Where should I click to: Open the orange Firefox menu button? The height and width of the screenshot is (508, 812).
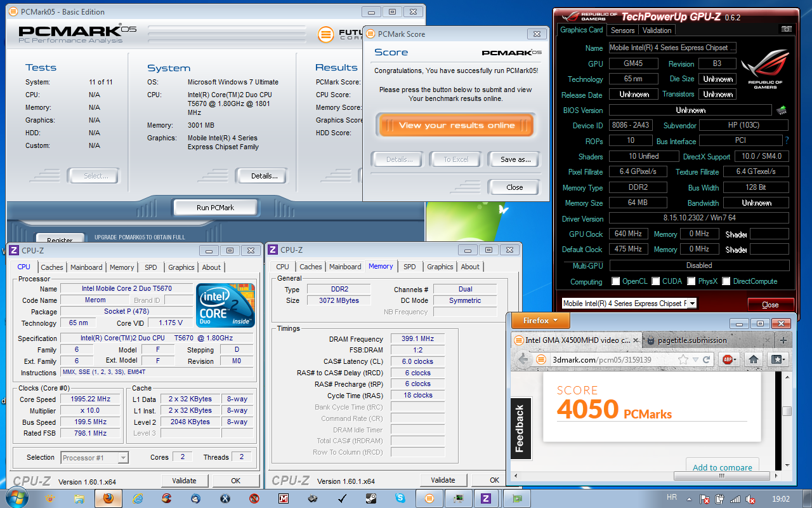coord(540,321)
